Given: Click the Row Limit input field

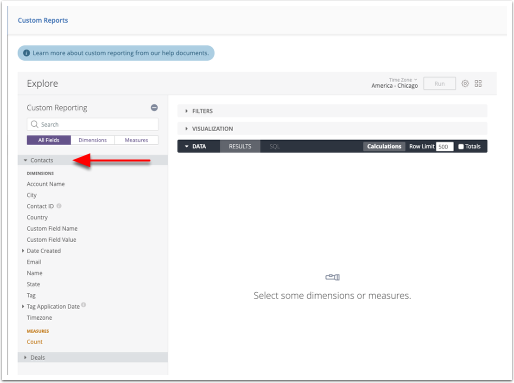Looking at the screenshot, I should coord(445,147).
